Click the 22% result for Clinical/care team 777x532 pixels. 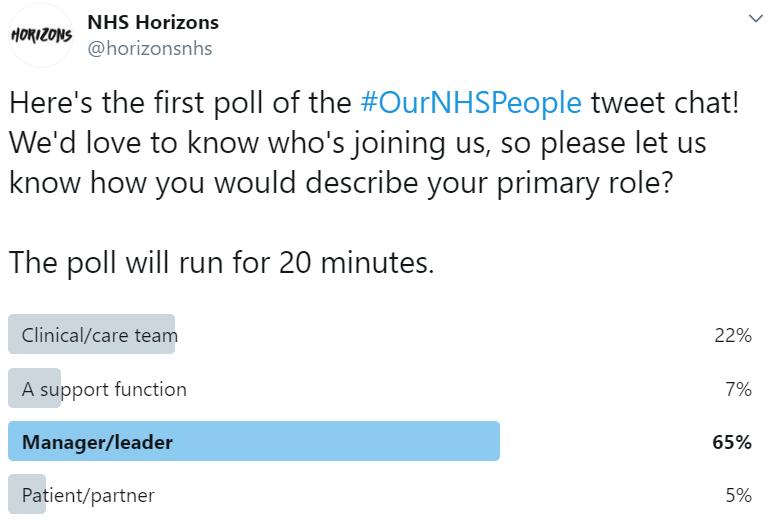(x=733, y=335)
